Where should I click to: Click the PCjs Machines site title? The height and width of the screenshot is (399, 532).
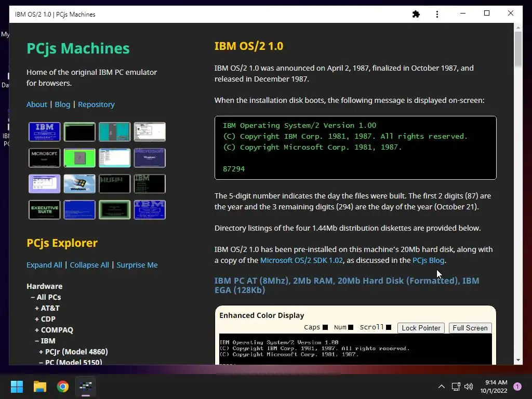click(x=78, y=48)
